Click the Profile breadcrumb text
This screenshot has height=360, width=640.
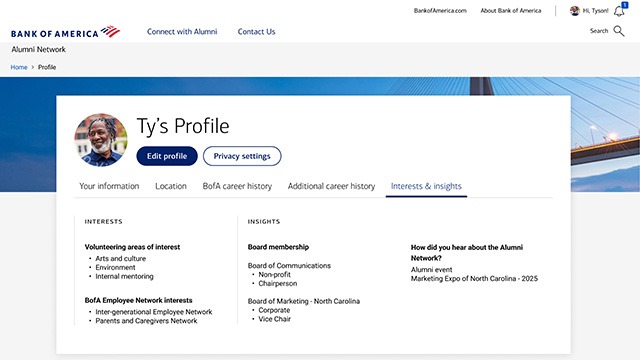(47, 67)
